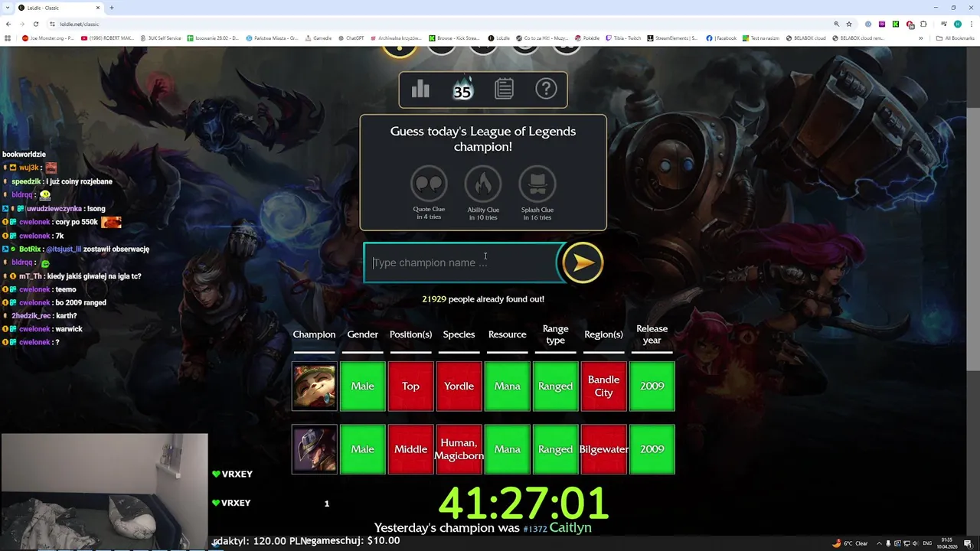This screenshot has height=551, width=980.
Task: Open the Facebook bookmark
Action: 721,37
